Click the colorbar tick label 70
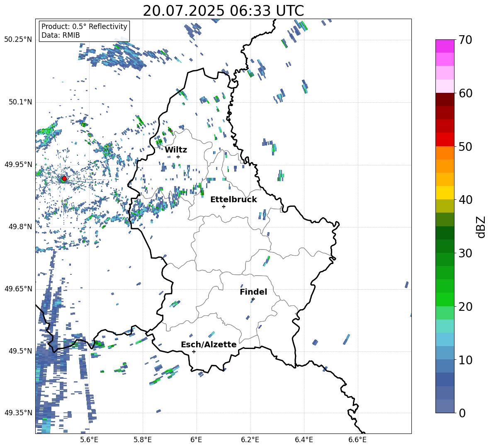This screenshot has height=448, width=491. pyautogui.click(x=465, y=40)
